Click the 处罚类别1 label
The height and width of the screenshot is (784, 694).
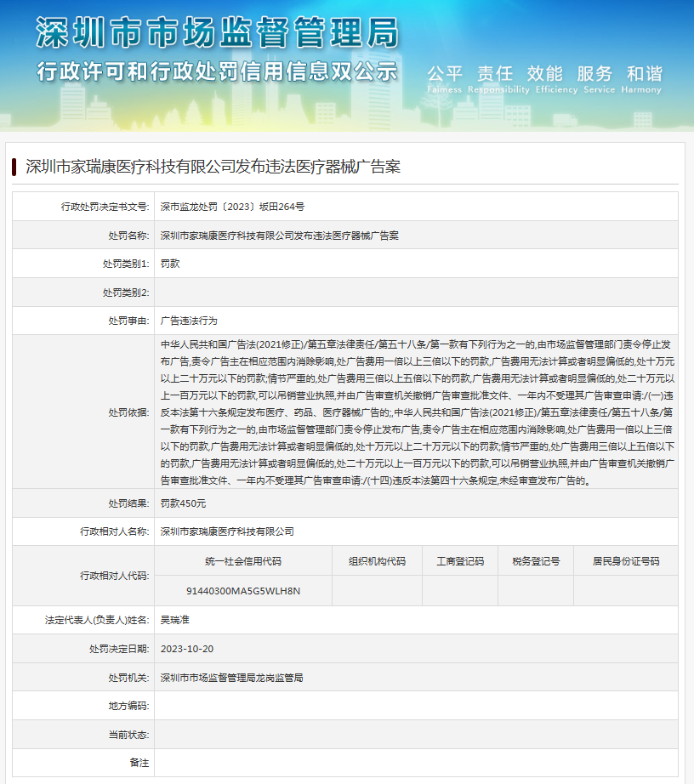(x=126, y=264)
